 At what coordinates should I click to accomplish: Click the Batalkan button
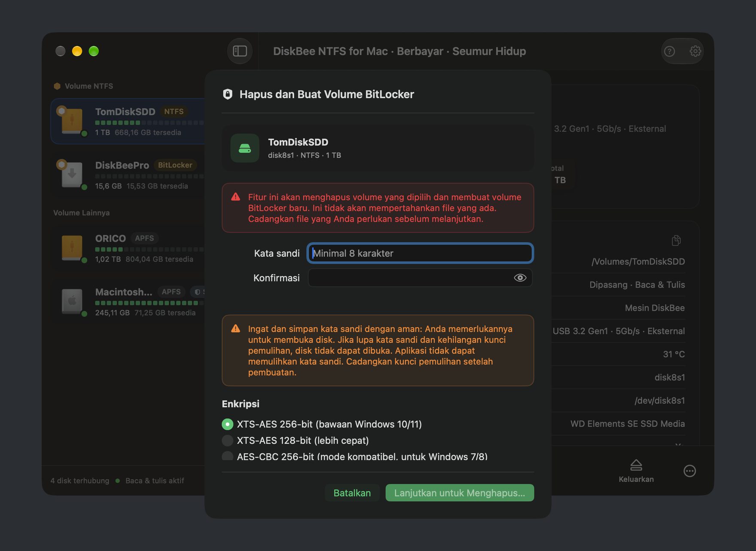352,493
